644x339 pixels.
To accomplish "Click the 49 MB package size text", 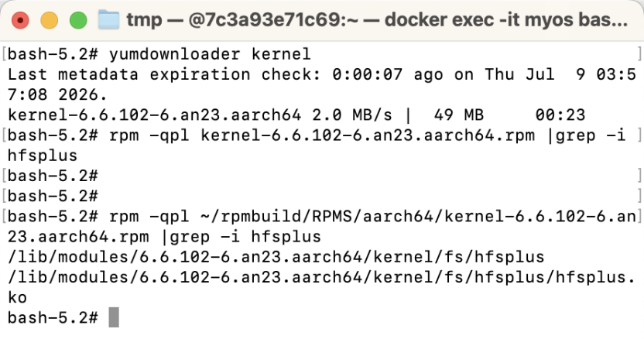I will [x=459, y=115].
